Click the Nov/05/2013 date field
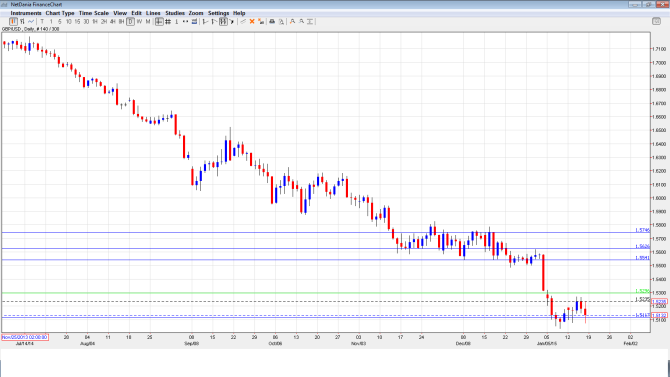 point(25,337)
